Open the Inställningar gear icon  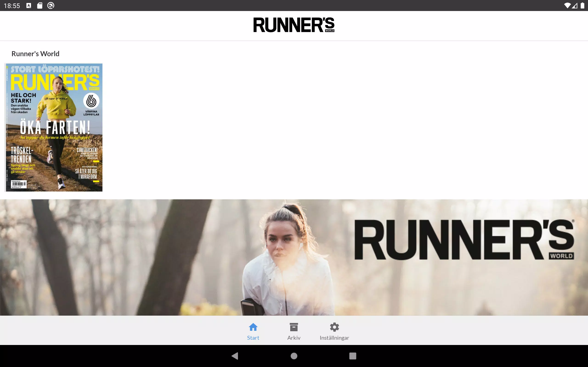coord(334,327)
